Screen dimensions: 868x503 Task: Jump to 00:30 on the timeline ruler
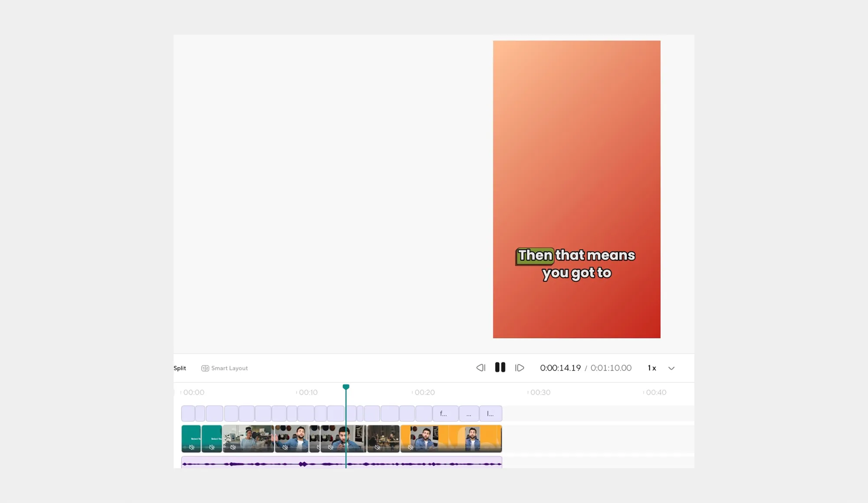(x=540, y=392)
